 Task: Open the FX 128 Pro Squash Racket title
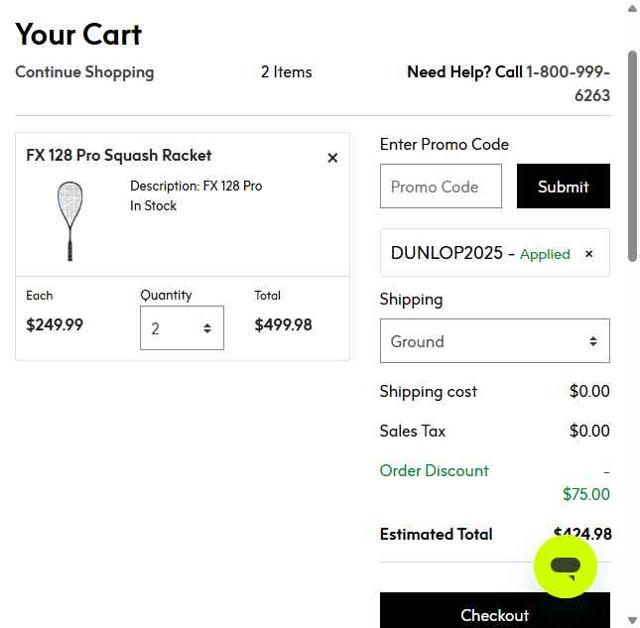click(119, 155)
